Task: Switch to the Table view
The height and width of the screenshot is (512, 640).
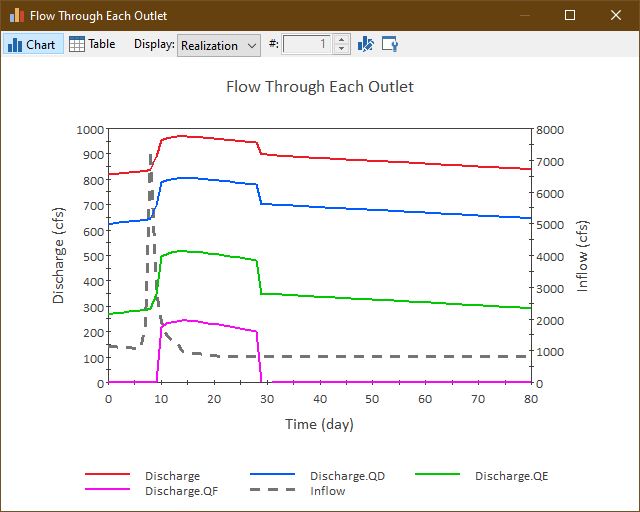Action: (92, 44)
